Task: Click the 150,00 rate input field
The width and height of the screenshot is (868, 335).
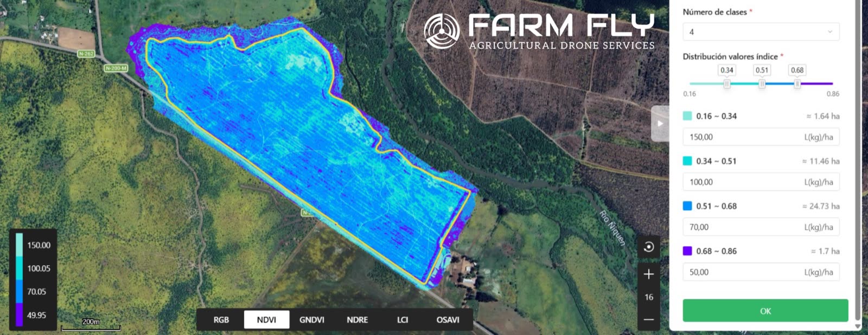Action: click(761, 137)
